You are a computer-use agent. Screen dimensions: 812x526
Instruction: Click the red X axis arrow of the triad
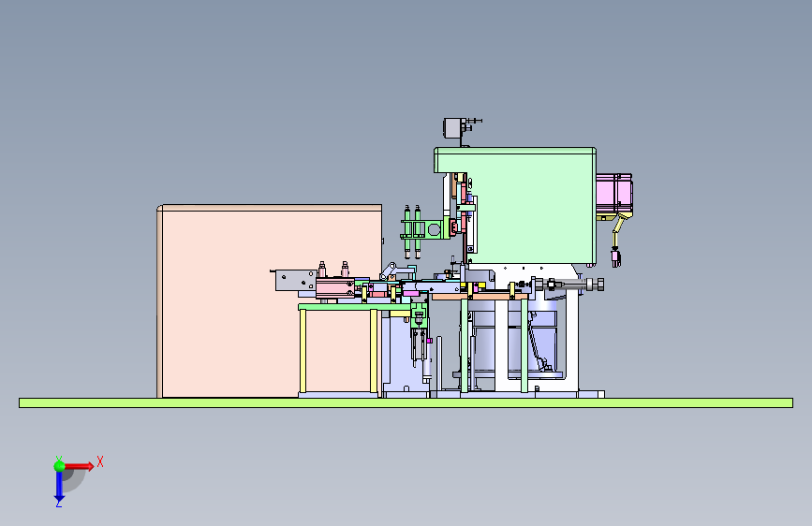pos(80,466)
